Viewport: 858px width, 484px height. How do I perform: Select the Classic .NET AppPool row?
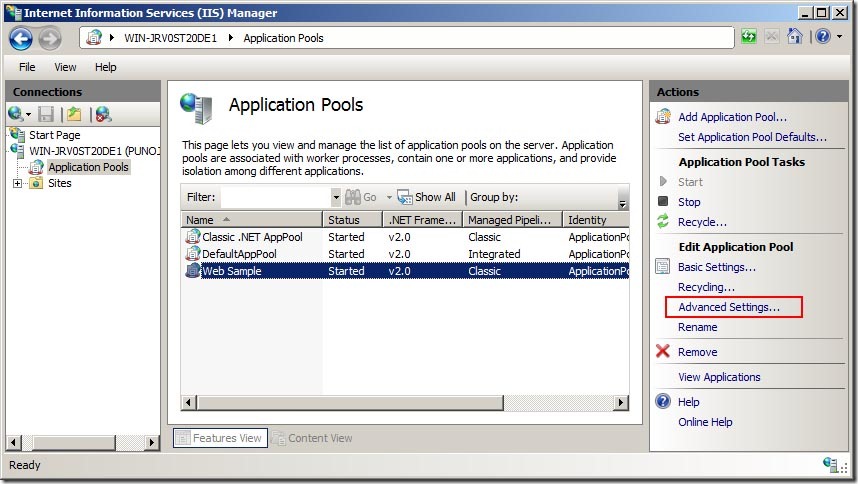(x=405, y=237)
